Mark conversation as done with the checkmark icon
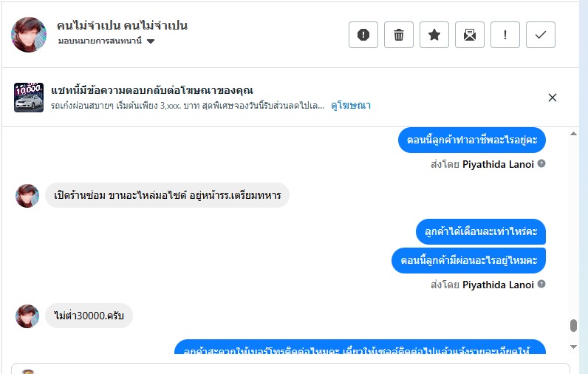The width and height of the screenshot is (588, 374). (x=541, y=35)
